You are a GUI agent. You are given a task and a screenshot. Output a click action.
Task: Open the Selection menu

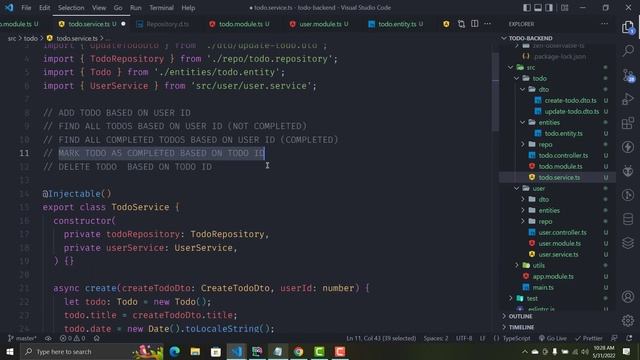coord(71,8)
